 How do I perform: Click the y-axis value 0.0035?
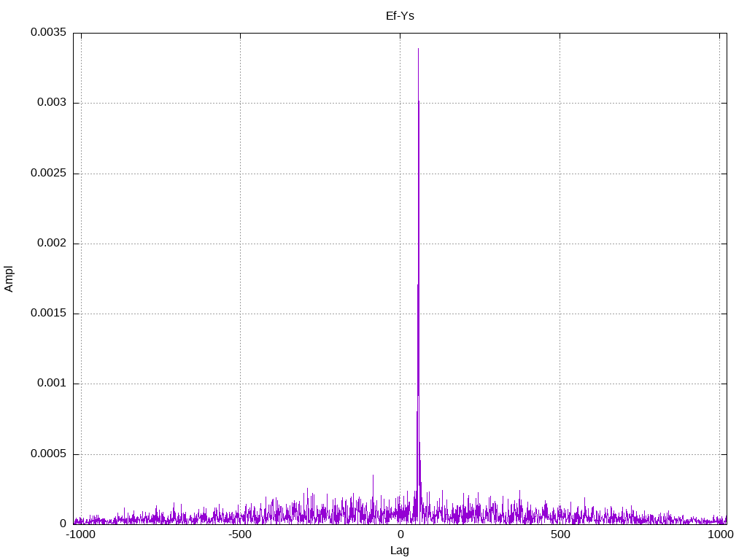click(x=49, y=32)
